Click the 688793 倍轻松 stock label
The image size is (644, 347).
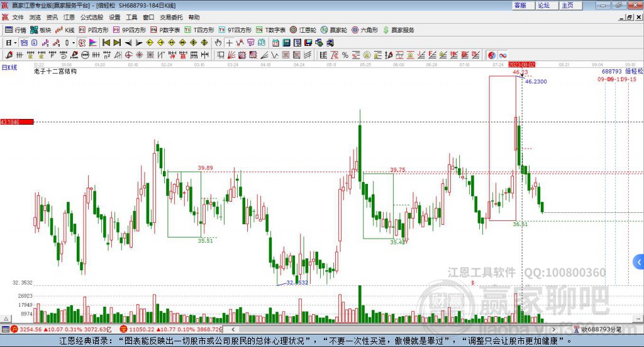pyautogui.click(x=622, y=71)
